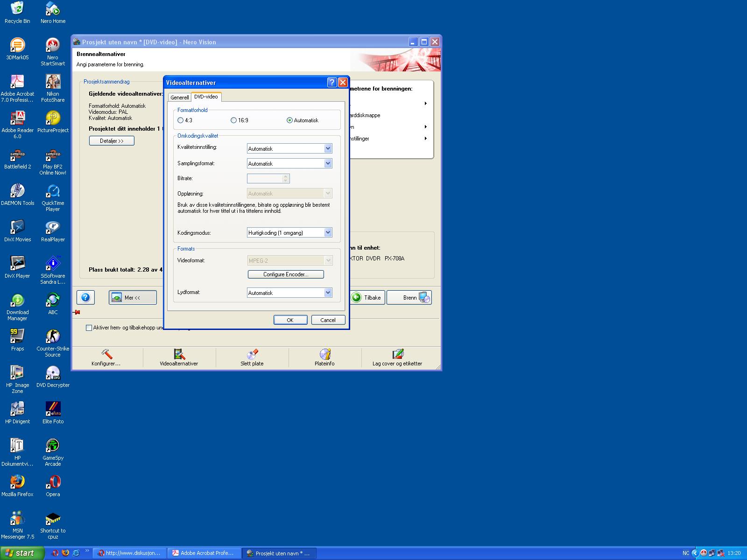Open RealPlayer desktop shortcut
Viewport: 747px width, 560px height.
[53, 231]
